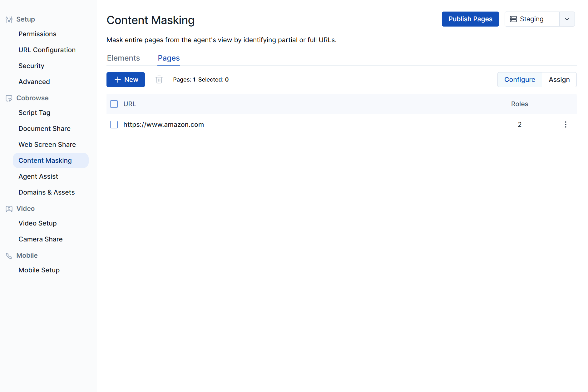Open the Staging environment dropdown arrow

pos(567,19)
